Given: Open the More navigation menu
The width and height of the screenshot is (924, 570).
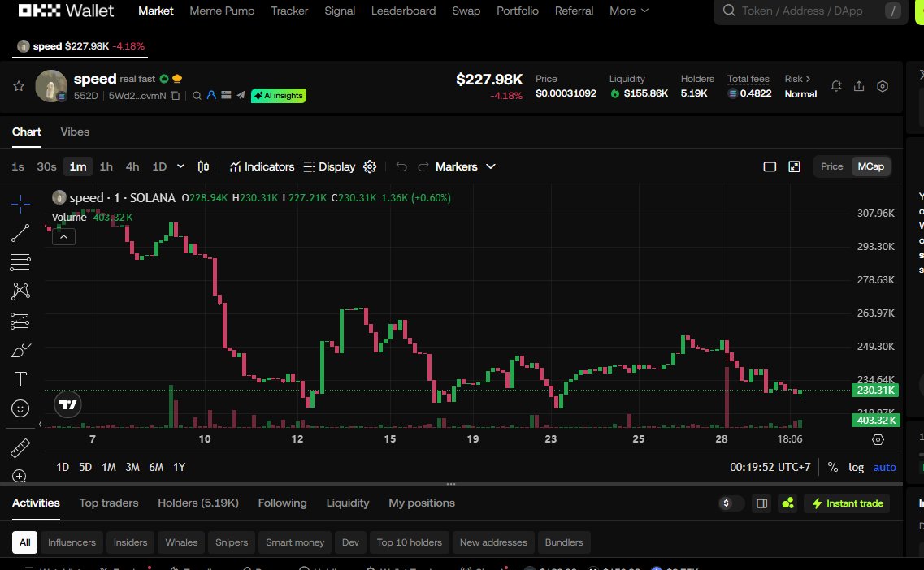Looking at the screenshot, I should coord(627,11).
